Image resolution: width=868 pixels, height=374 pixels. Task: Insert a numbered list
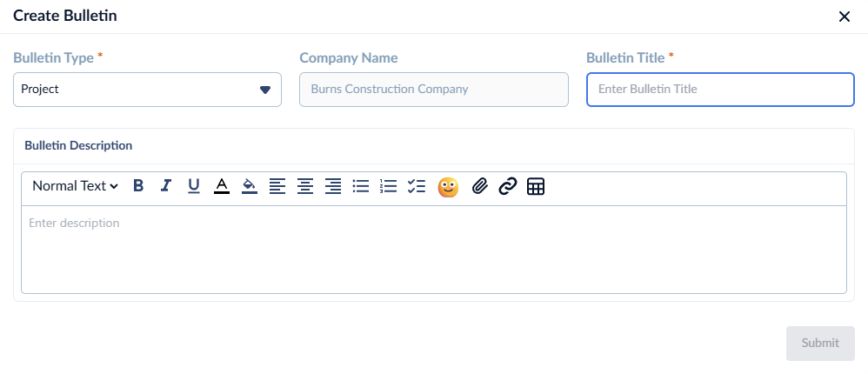(389, 186)
